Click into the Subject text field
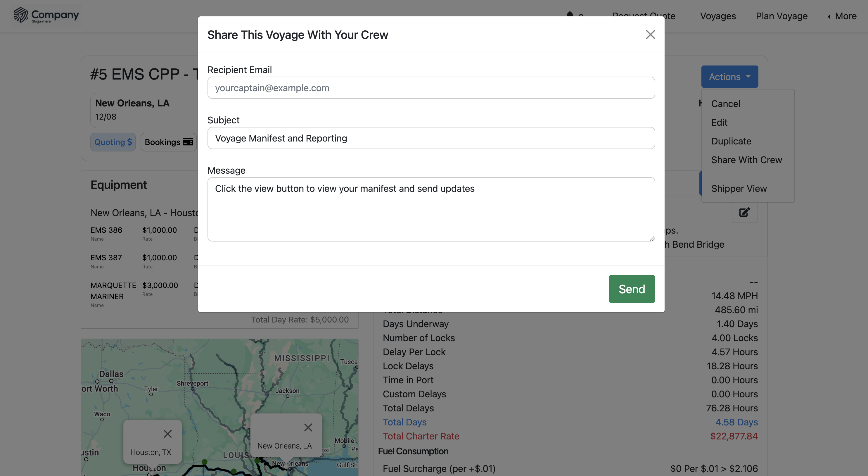Screen dimensions: 868x476 [431, 138]
